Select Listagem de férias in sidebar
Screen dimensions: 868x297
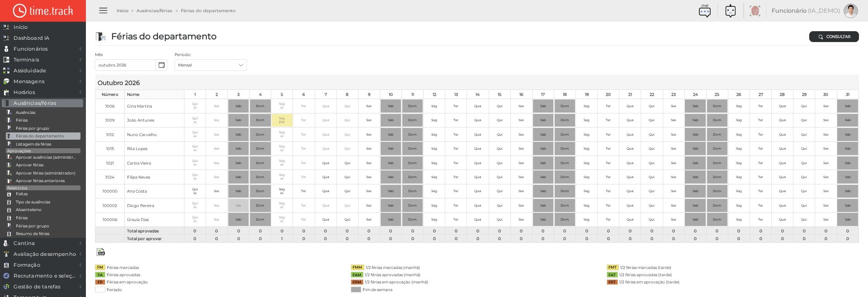(33, 144)
